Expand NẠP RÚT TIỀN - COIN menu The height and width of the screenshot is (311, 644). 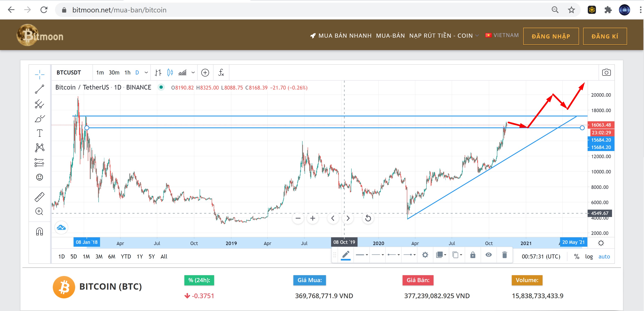[444, 36]
